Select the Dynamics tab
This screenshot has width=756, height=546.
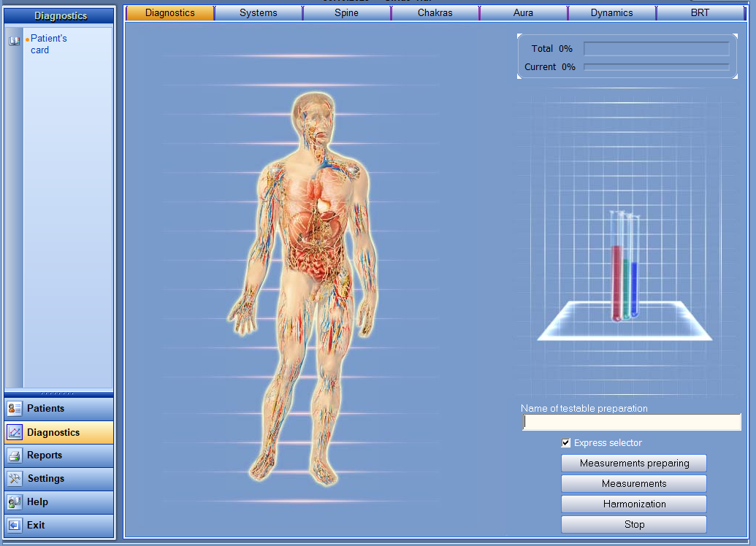click(x=611, y=13)
